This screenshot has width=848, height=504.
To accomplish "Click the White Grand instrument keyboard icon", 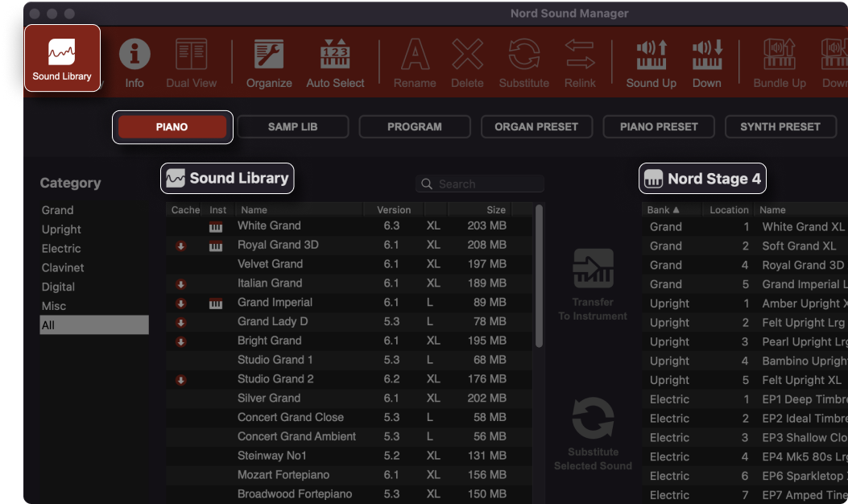I will tap(216, 227).
